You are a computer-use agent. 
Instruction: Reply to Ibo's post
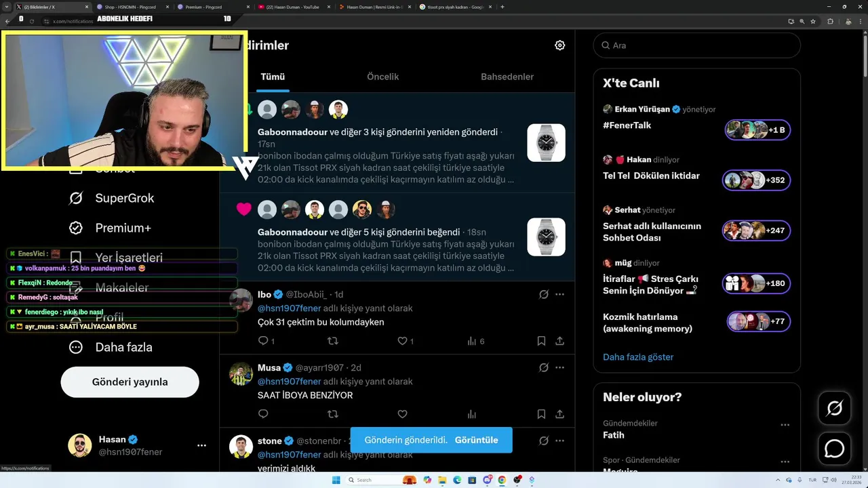click(x=264, y=341)
